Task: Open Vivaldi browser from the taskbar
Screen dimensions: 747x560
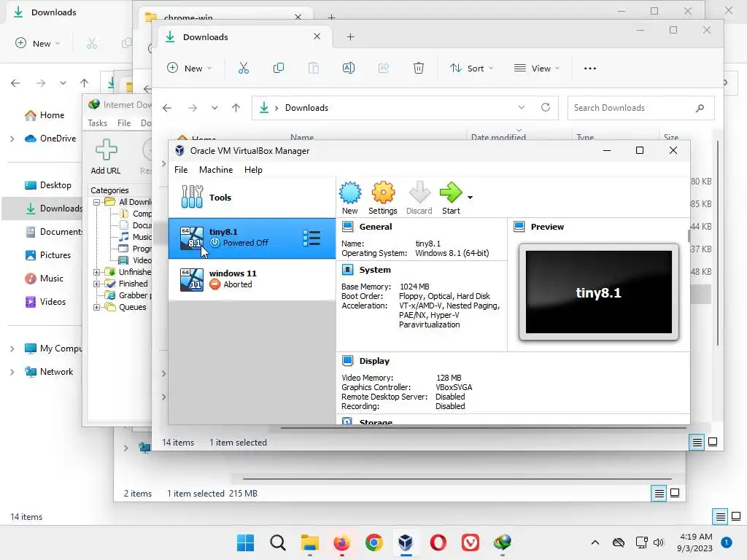Action: click(x=471, y=542)
